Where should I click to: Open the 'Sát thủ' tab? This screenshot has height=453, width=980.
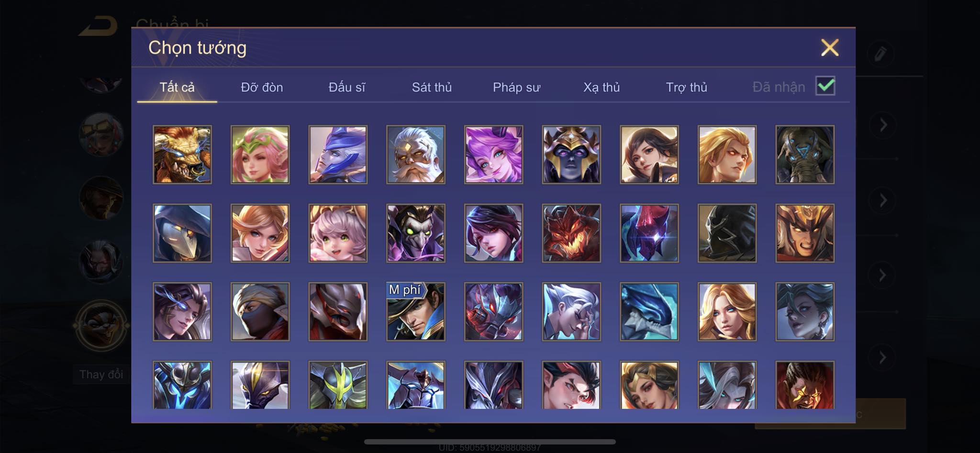[x=432, y=87]
